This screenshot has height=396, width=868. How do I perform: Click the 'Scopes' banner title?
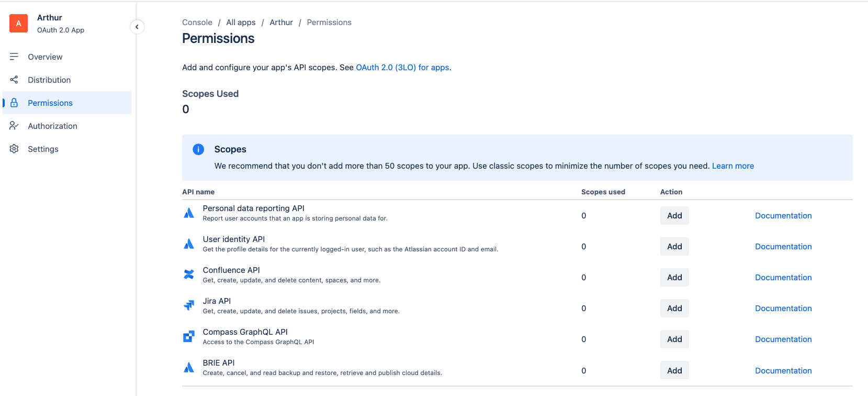[x=230, y=149]
